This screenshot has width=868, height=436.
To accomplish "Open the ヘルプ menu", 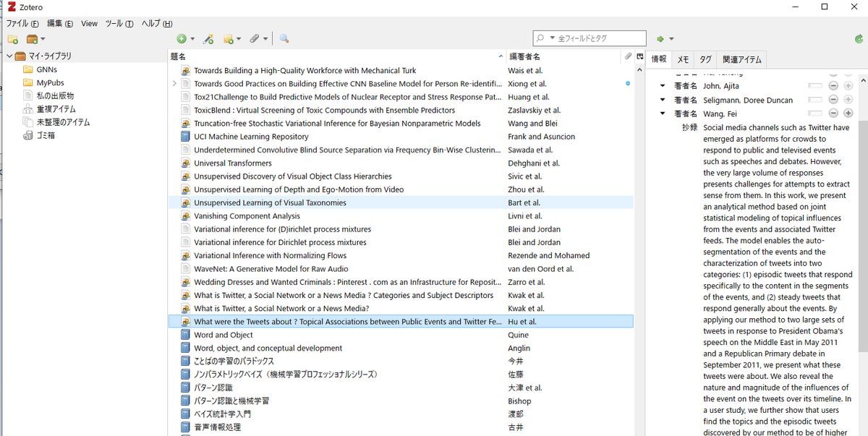I will (157, 23).
